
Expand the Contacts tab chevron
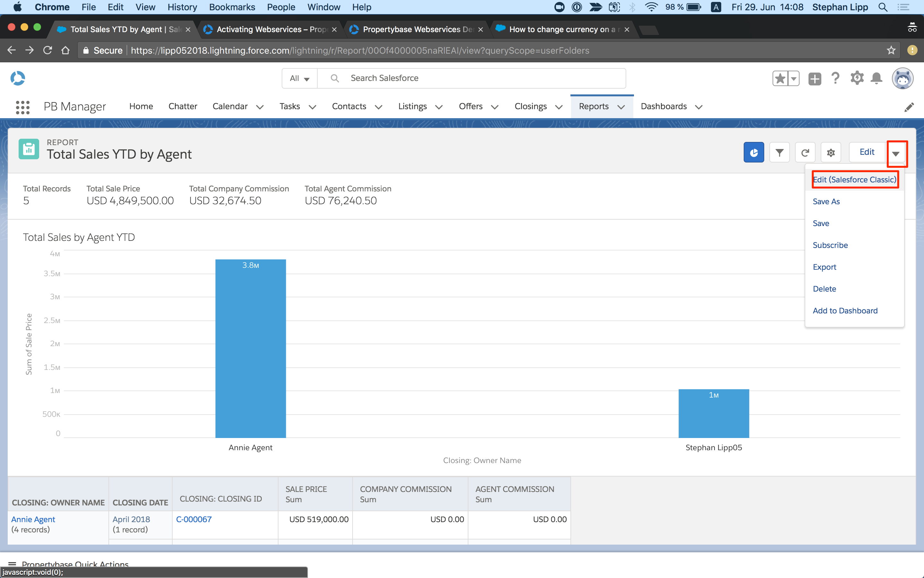pyautogui.click(x=378, y=107)
